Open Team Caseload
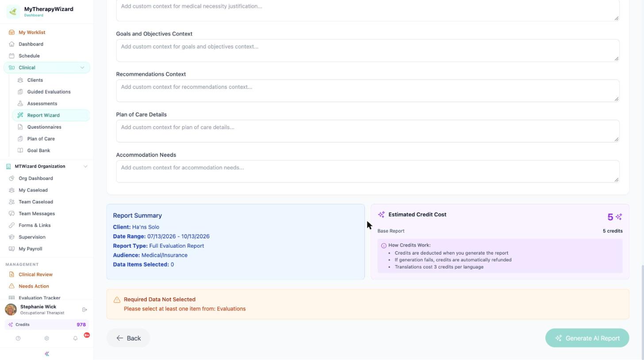The image size is (644, 360). click(x=36, y=202)
